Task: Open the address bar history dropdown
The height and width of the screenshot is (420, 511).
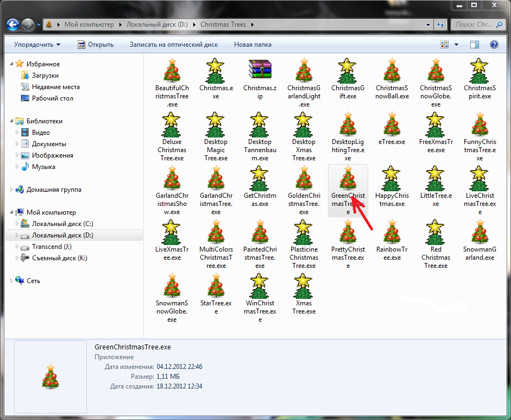Action: [x=428, y=24]
